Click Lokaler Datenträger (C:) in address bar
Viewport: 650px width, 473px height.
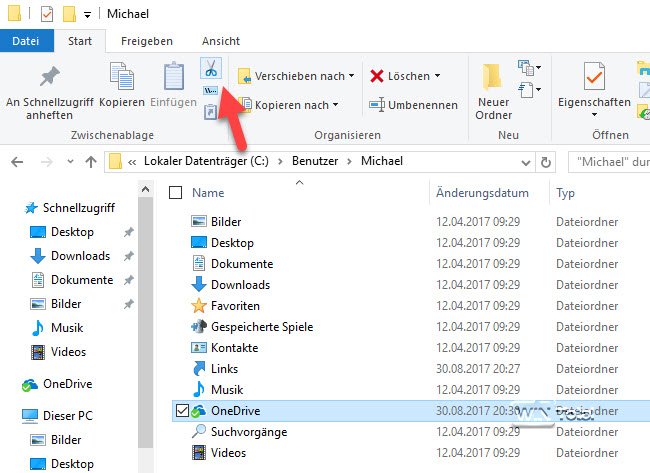click(x=206, y=161)
